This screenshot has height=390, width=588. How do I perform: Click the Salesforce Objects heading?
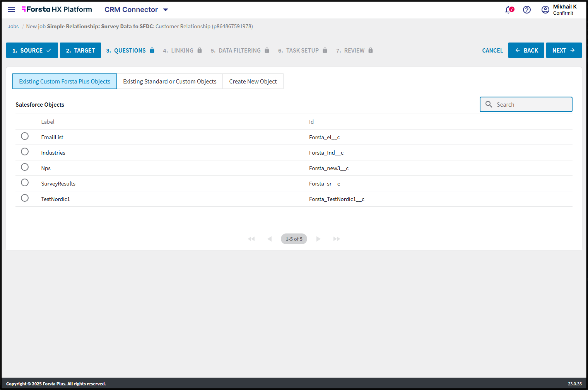[x=40, y=104]
